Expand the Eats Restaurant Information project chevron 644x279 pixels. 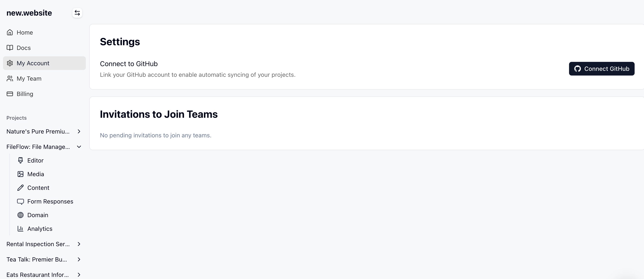(79, 275)
